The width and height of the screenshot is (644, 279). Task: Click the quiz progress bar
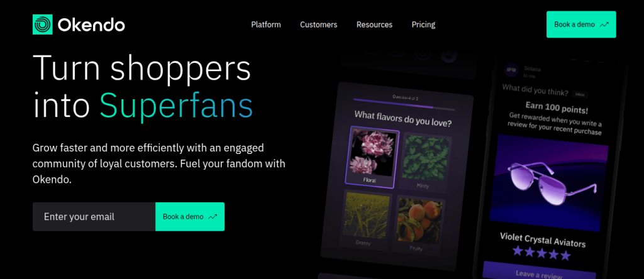404,106
